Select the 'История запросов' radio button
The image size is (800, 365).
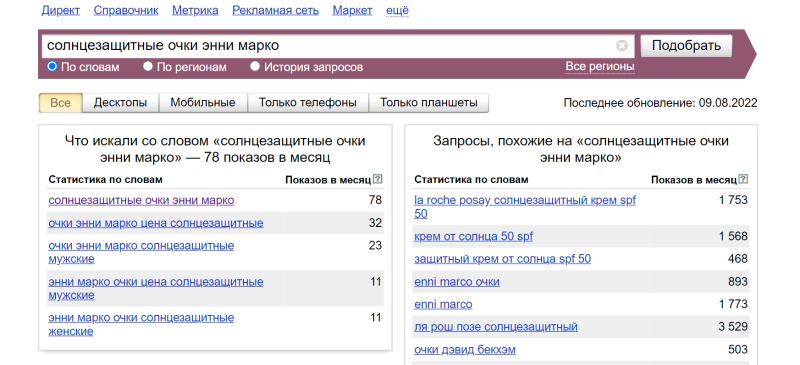pyautogui.click(x=255, y=66)
